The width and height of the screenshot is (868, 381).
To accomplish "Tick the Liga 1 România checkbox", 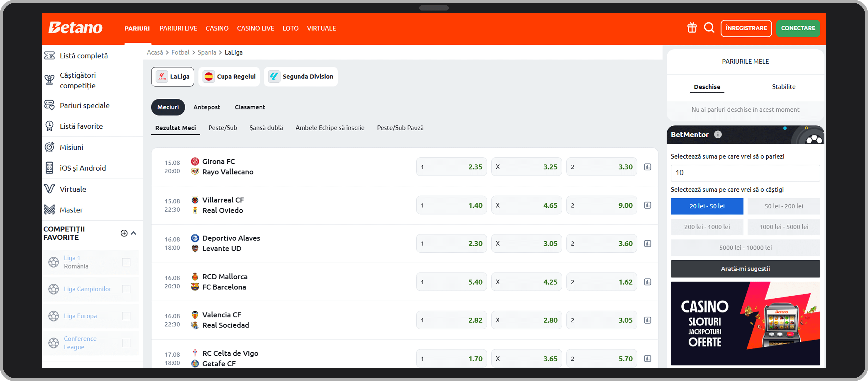I will (x=126, y=262).
